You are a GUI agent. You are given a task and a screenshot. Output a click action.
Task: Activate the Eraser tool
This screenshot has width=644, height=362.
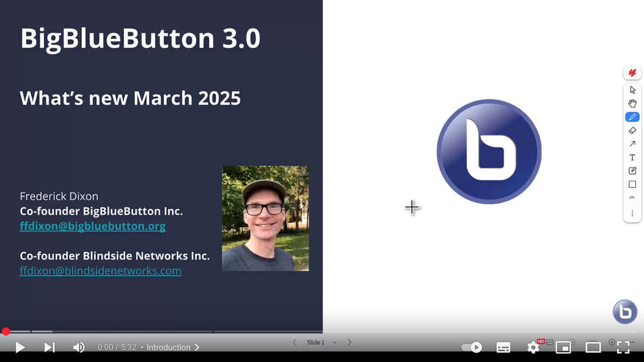(x=632, y=130)
